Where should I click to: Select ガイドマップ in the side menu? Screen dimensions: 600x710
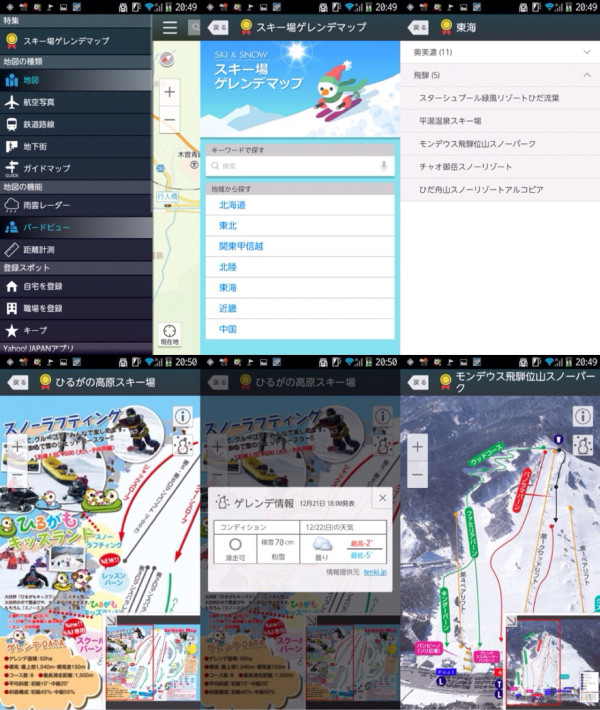[76, 168]
